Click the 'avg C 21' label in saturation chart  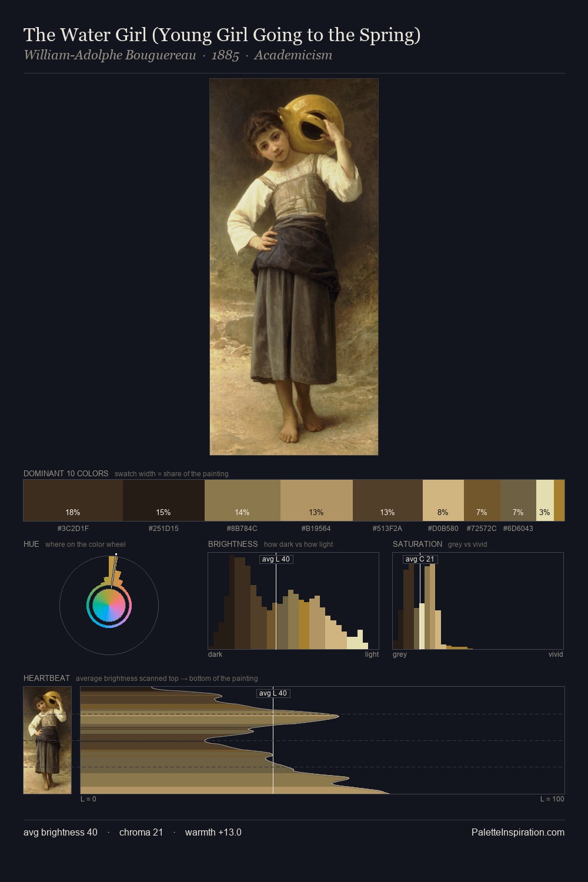[420, 559]
